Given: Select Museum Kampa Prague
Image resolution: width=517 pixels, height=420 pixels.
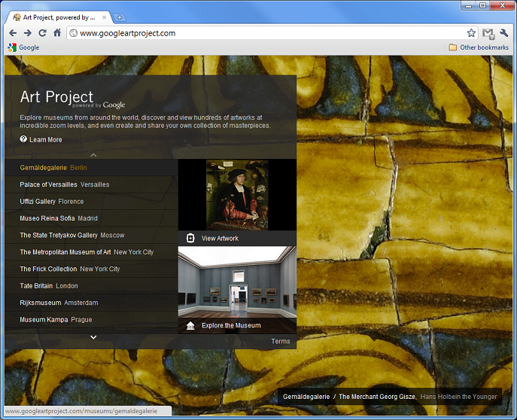Looking at the screenshot, I should pyautogui.click(x=91, y=319).
